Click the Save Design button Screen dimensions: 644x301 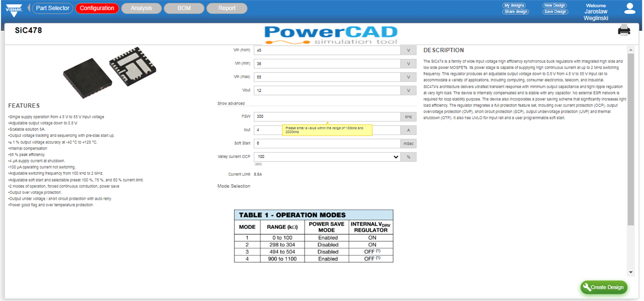(555, 12)
